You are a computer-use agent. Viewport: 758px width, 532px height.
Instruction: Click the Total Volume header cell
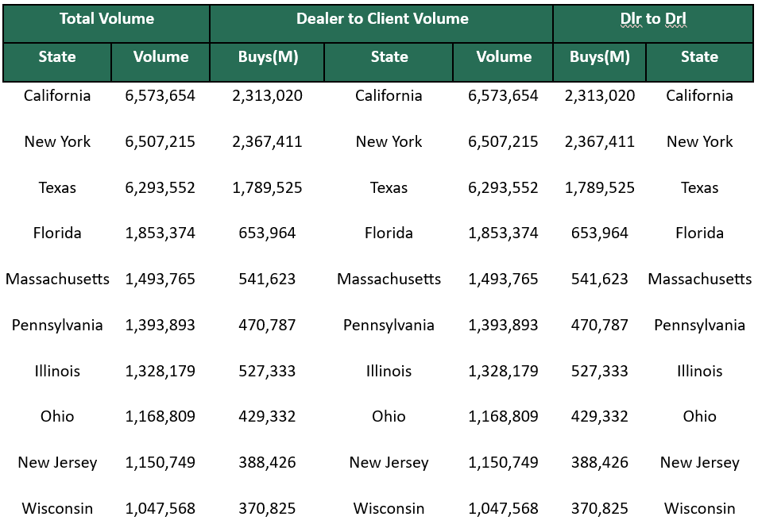pos(106,19)
